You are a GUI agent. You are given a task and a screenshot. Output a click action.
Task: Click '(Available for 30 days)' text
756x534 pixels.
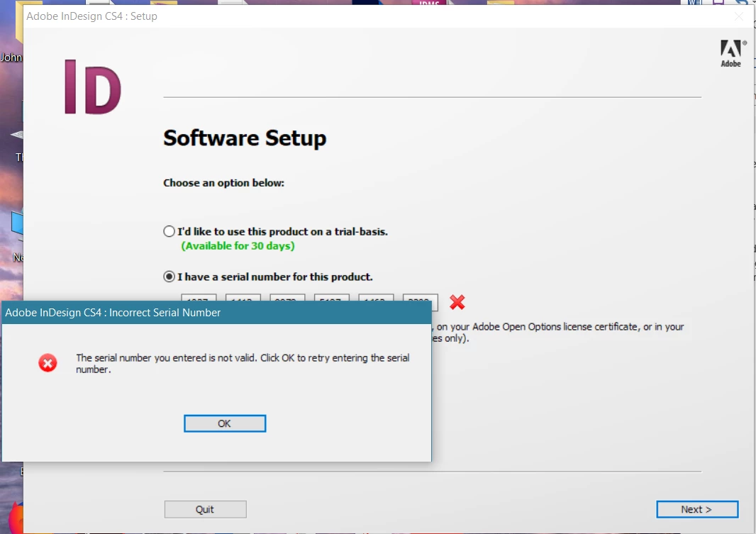pos(238,246)
